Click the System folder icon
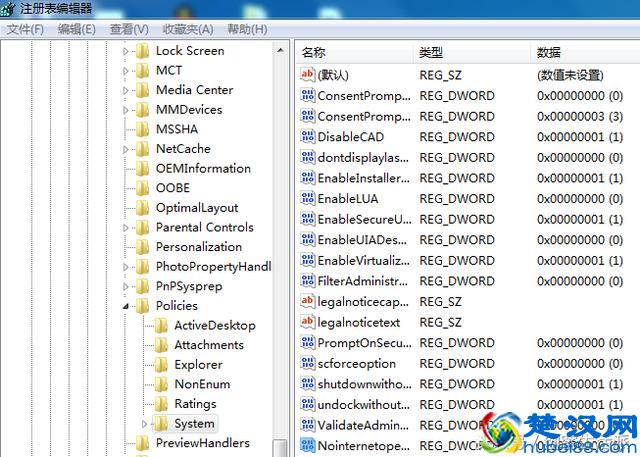Screen dimensions: 640x457 point(161,424)
